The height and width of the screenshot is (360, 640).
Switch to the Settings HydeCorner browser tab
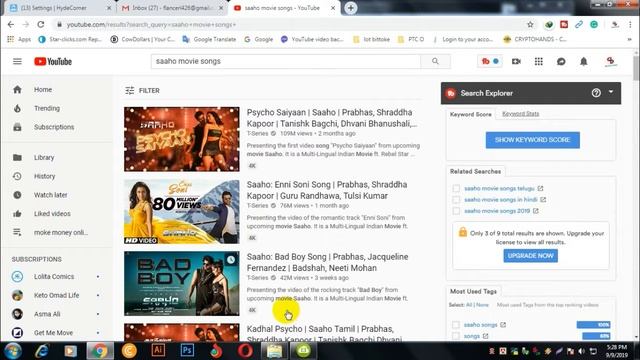tap(60, 8)
